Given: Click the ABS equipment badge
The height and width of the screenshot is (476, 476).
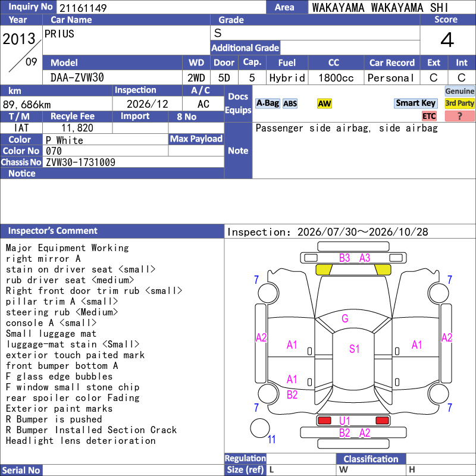Looking at the screenshot, I should coord(290,104).
